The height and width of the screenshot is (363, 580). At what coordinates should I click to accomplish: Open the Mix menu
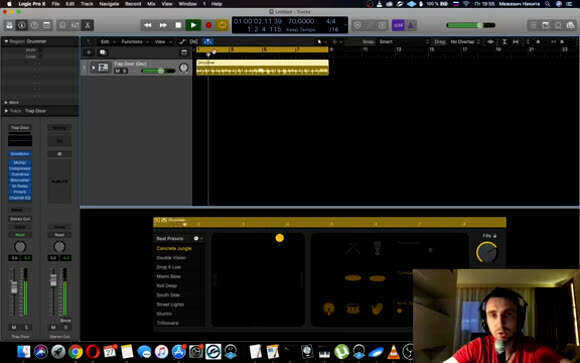coord(151,4)
